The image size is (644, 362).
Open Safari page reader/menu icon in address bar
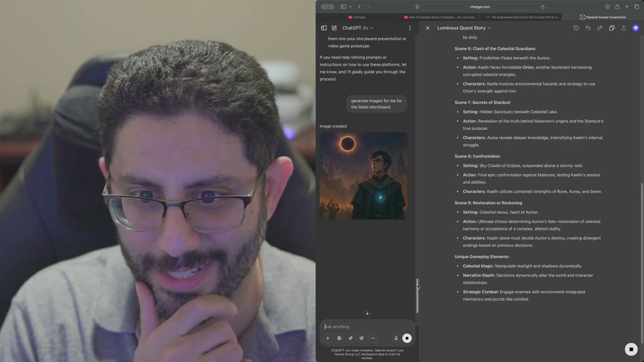417,7
